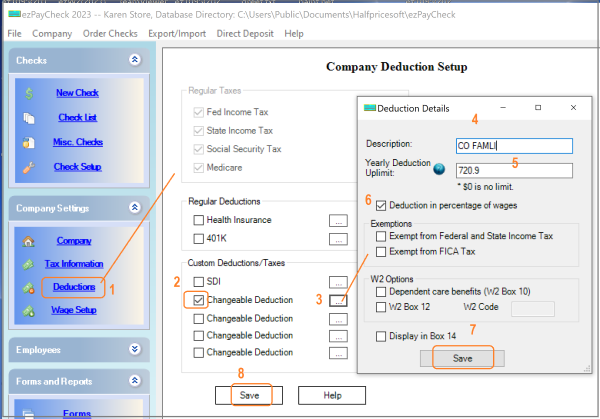
Task: Click the Description text field
Action: (512, 146)
